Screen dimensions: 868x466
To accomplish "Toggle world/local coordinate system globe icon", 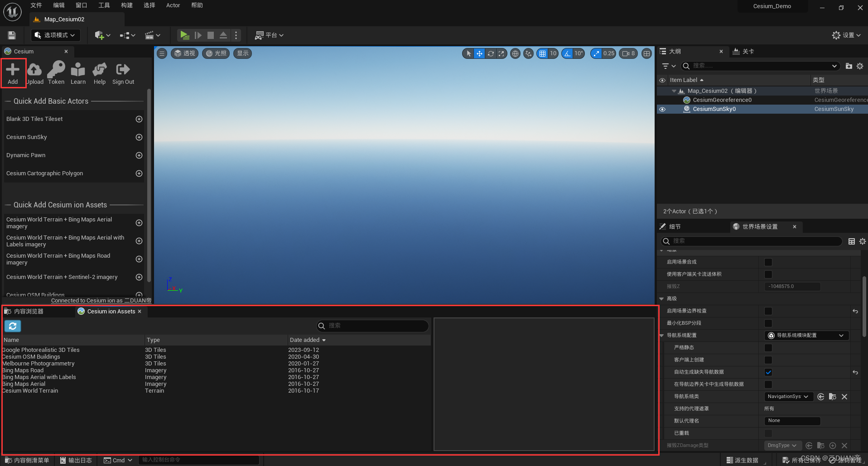I will click(x=515, y=53).
